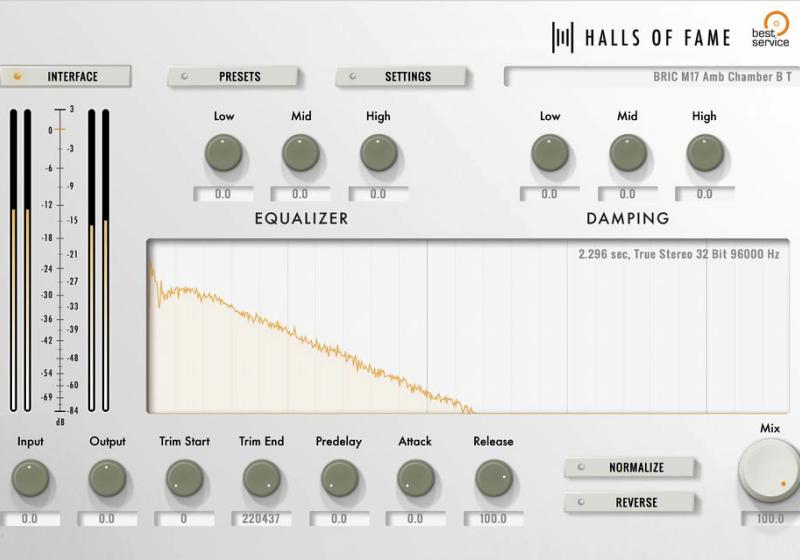
Task: Click the large Mix knob
Action: [x=769, y=469]
